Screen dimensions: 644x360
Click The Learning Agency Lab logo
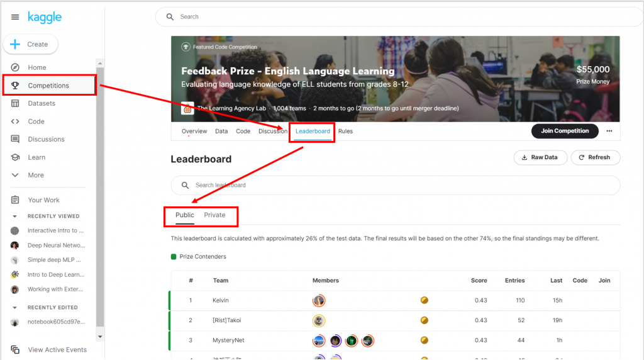pos(187,108)
